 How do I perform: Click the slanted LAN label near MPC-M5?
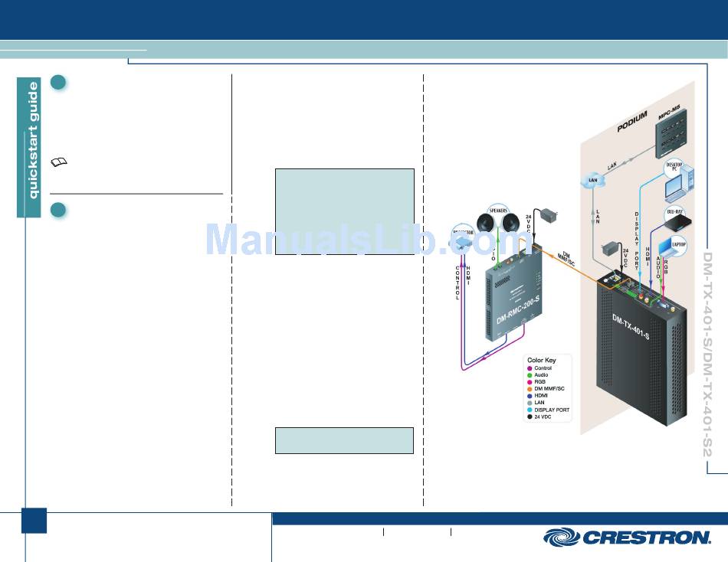tap(612, 165)
